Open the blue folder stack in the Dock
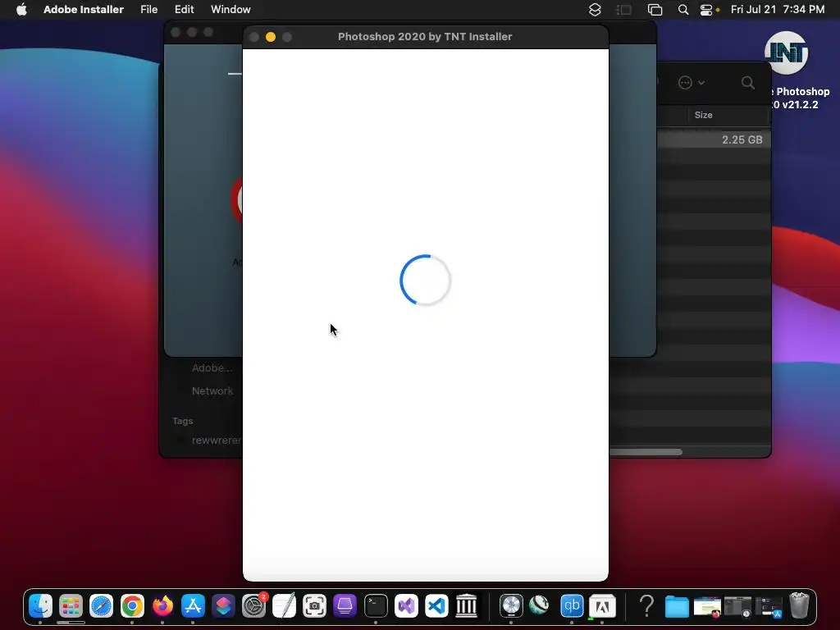 coord(677,606)
